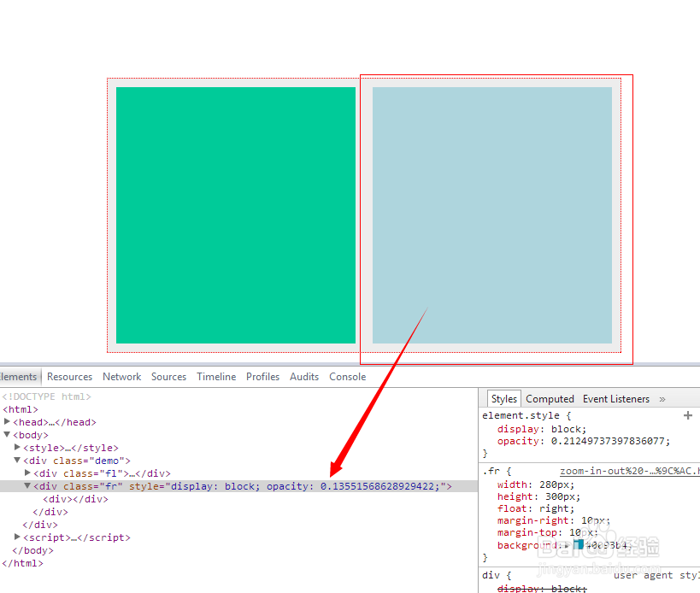The image size is (700, 593).
Task: Select the Styles sidebar tab
Action: tap(504, 398)
